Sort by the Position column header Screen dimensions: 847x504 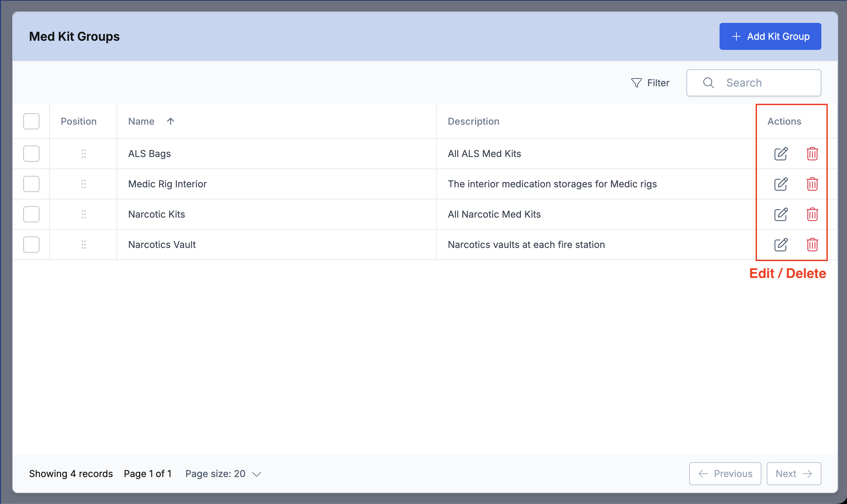79,121
